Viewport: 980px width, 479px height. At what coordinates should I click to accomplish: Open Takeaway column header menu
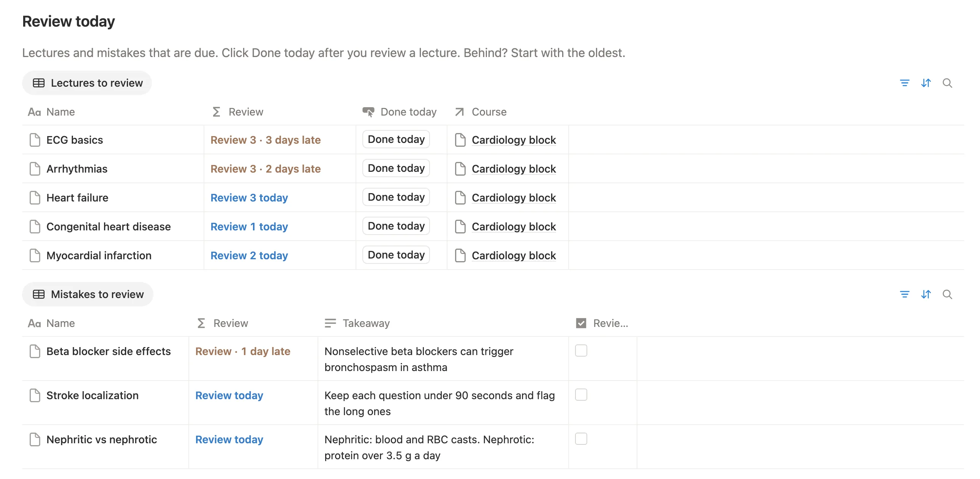pos(443,323)
